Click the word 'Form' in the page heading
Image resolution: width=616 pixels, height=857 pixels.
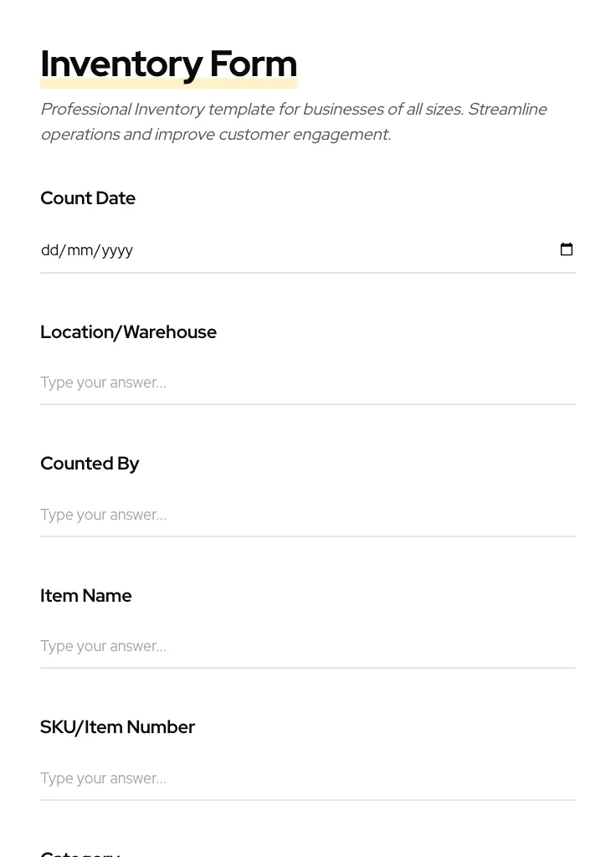pyautogui.click(x=253, y=64)
